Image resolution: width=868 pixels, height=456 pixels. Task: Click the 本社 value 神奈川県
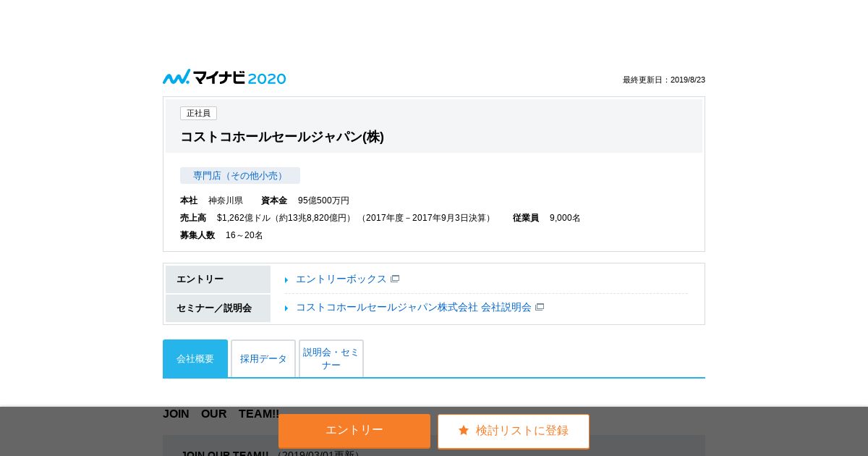coord(226,200)
